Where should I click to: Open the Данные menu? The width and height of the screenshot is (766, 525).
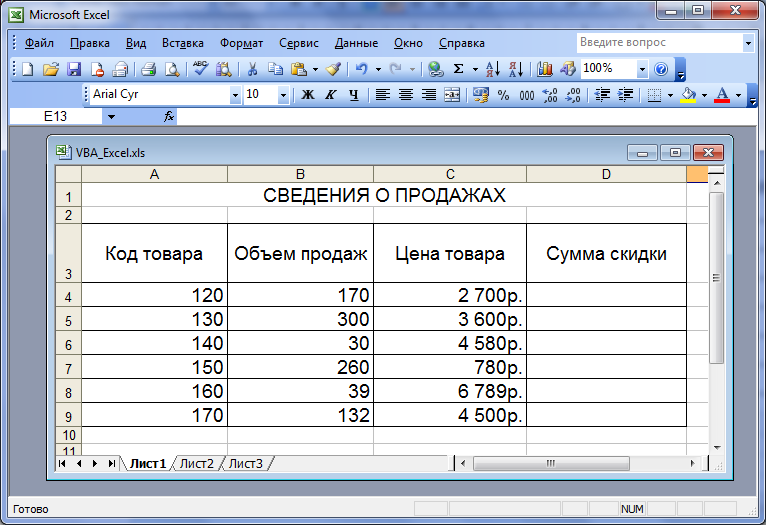coord(356,43)
